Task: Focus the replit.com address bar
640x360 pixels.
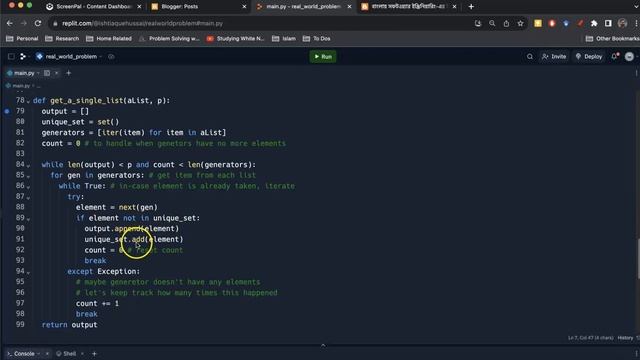Action: point(261,23)
